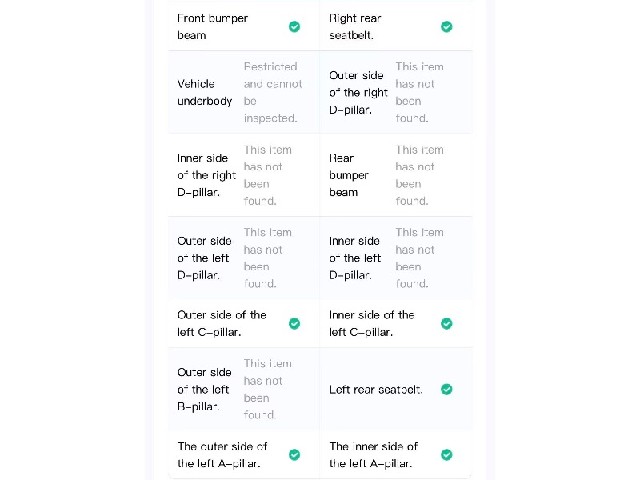Select the Vehicle underbody item

click(x=204, y=92)
